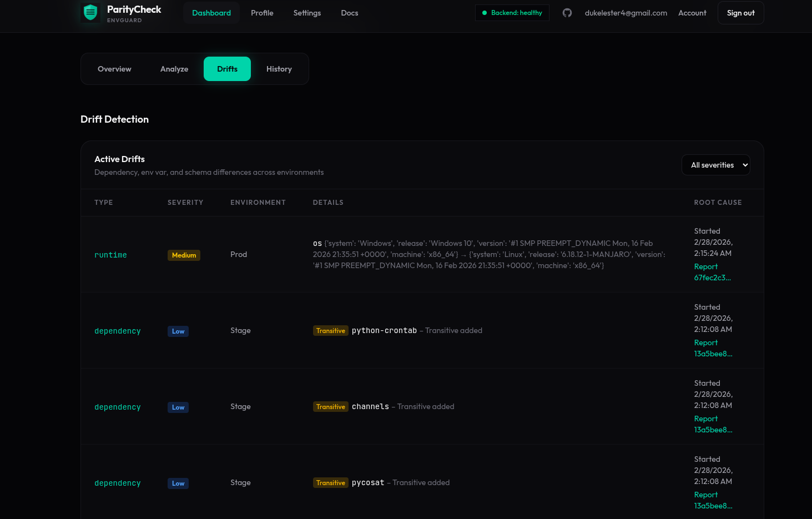
Task: Click the ParityCheck shield logo
Action: click(x=90, y=12)
